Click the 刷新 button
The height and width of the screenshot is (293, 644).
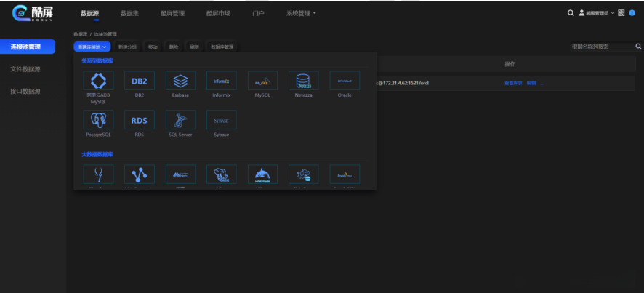click(194, 47)
